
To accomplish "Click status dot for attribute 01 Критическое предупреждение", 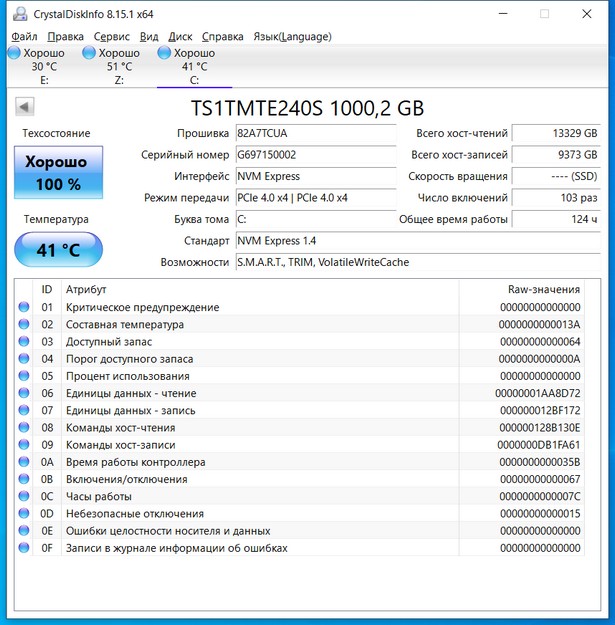I will (24, 307).
